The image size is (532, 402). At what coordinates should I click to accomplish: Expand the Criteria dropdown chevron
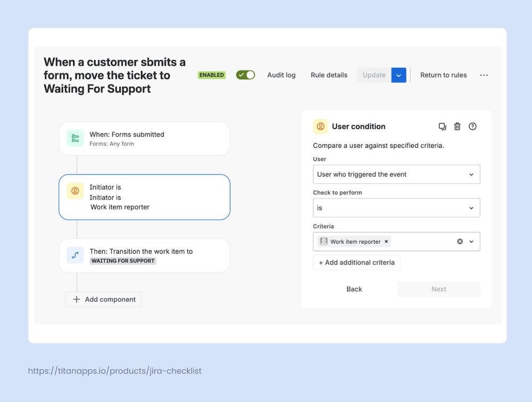[471, 241]
